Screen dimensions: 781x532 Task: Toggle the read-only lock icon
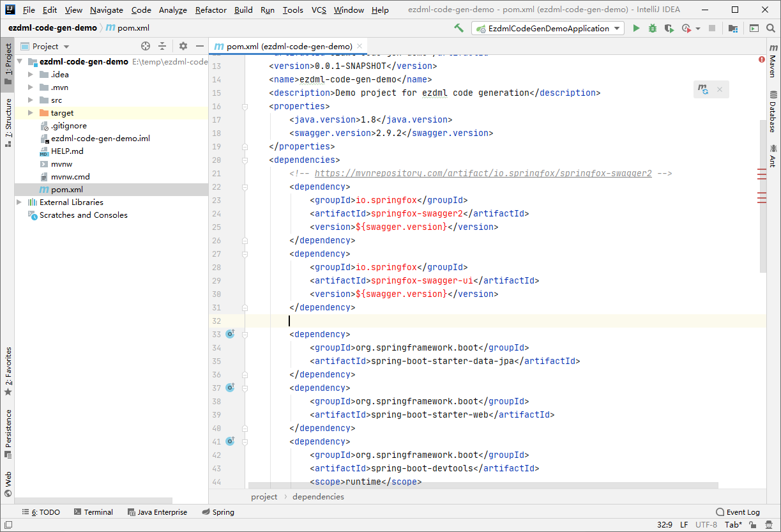point(754,525)
